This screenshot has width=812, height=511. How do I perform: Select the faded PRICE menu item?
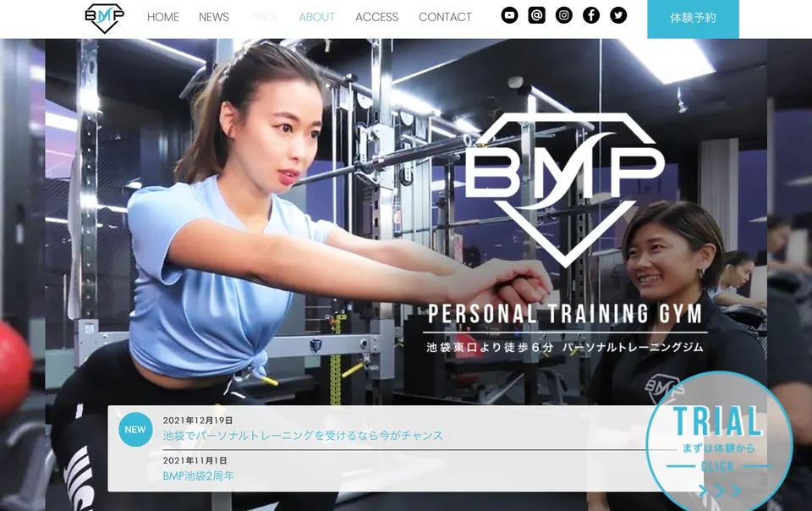[264, 17]
